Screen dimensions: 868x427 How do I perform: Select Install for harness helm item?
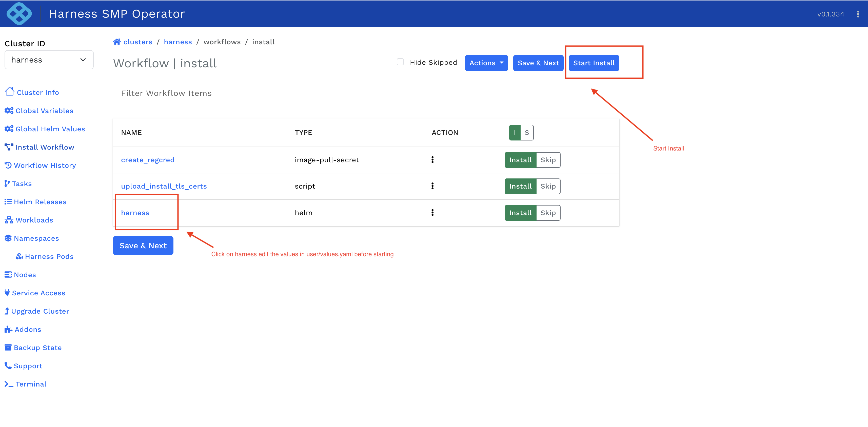click(520, 213)
